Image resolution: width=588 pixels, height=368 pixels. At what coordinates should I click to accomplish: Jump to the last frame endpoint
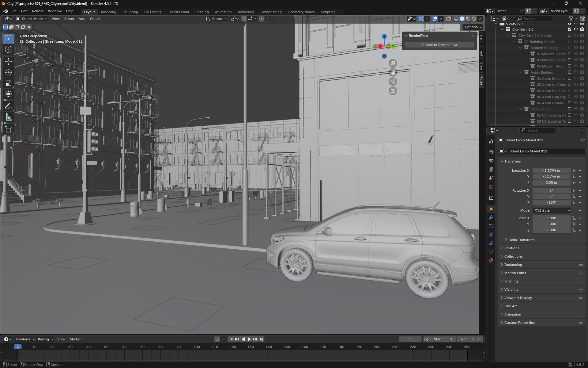(x=261, y=339)
